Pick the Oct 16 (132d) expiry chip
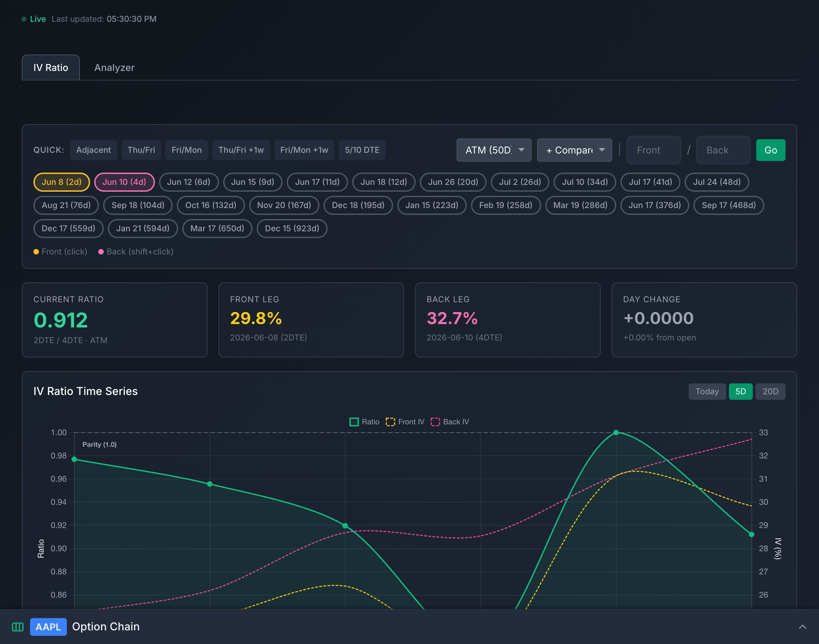This screenshot has width=819, height=644. (211, 205)
